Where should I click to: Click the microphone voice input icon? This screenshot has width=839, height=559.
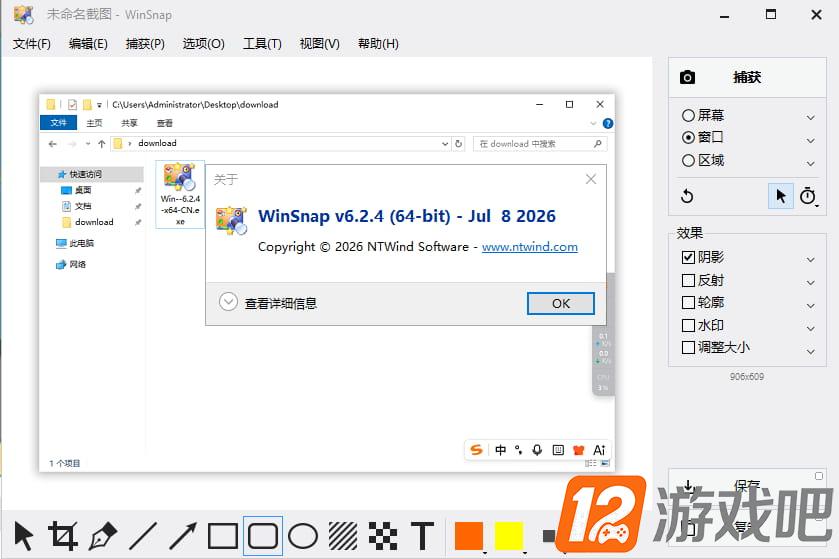coord(537,450)
